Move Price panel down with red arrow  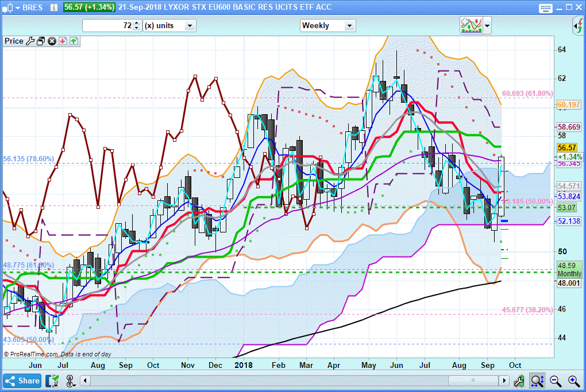pos(63,41)
